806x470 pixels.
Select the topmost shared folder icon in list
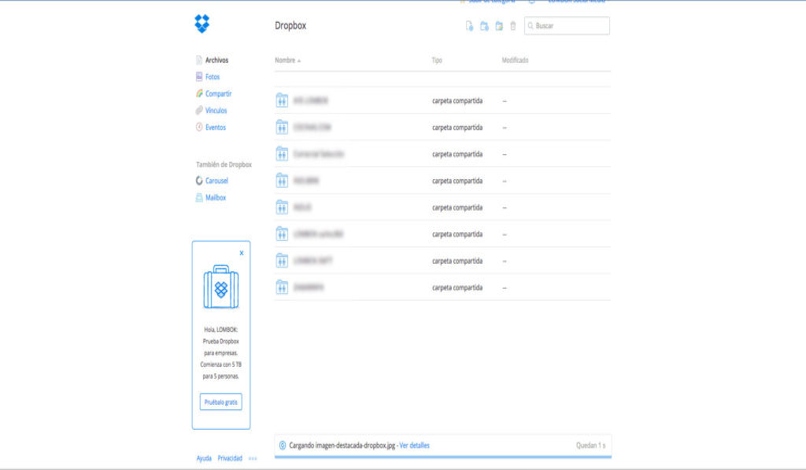click(x=282, y=100)
